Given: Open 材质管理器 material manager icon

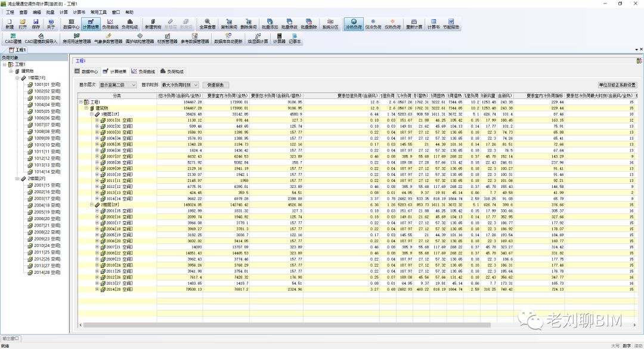Looking at the screenshot, I should [x=167, y=39].
